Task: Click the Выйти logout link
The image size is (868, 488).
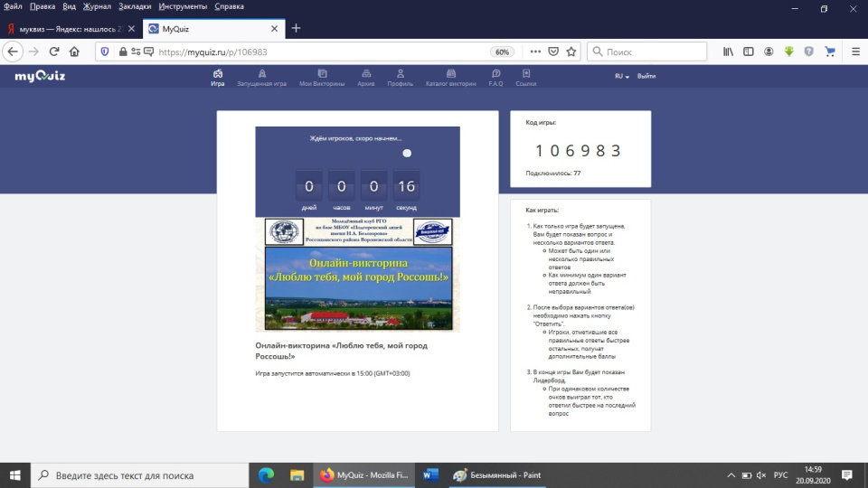Action: coord(646,76)
